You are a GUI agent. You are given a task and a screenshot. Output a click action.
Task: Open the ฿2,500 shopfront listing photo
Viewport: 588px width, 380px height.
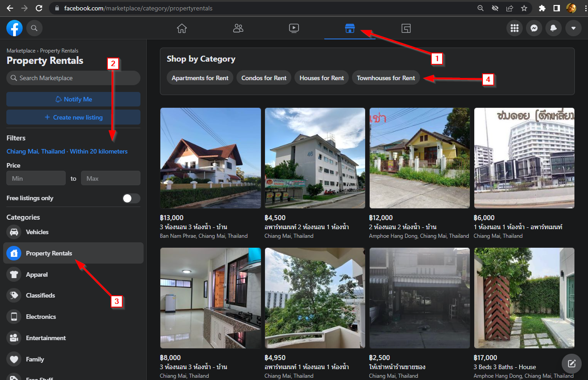pyautogui.click(x=419, y=298)
